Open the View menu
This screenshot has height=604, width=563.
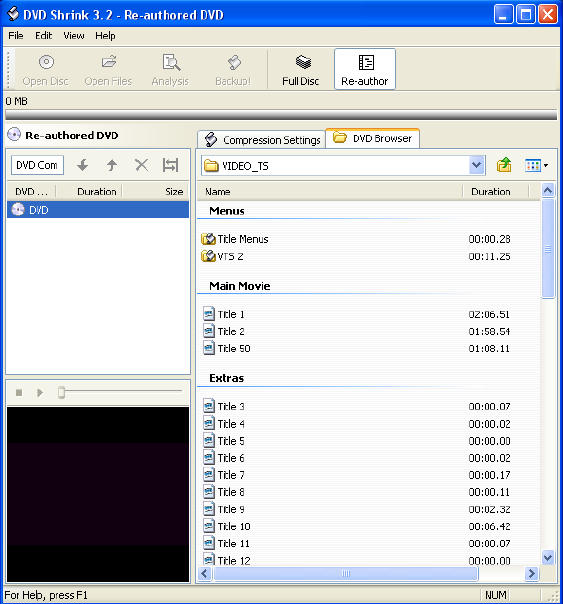point(74,35)
